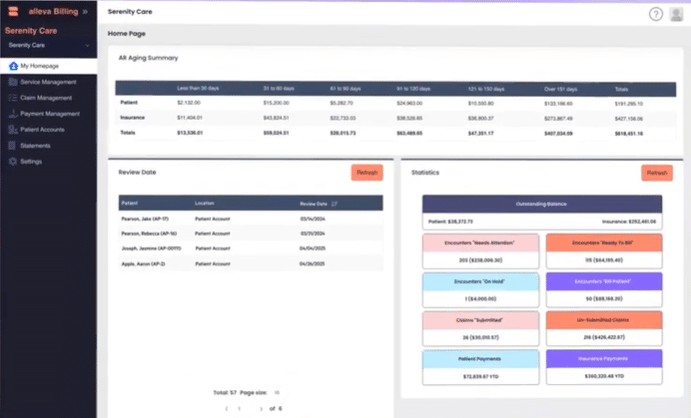The height and width of the screenshot is (418, 691).
Task: Click the My Homepage house icon
Action: coord(13,66)
